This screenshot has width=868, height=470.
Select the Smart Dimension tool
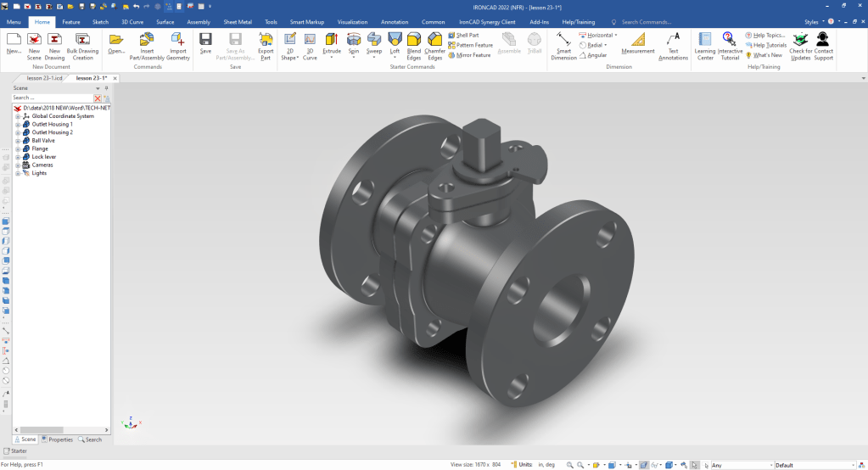[x=563, y=39]
